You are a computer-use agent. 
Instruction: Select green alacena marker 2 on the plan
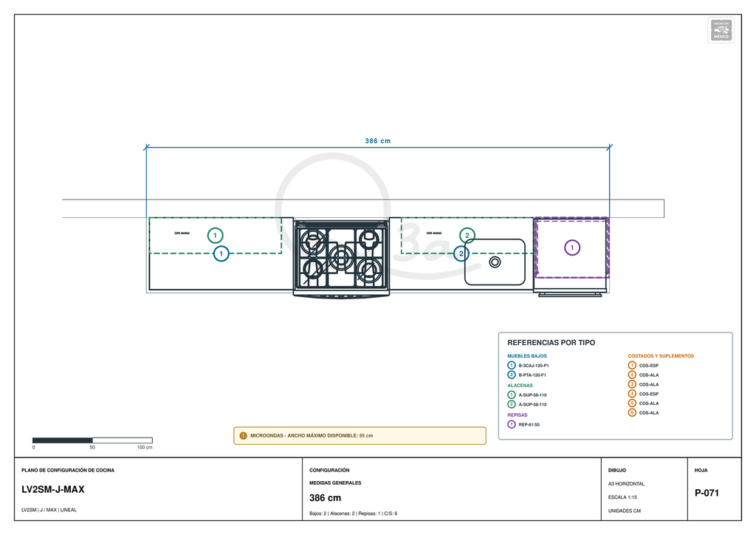(467, 236)
